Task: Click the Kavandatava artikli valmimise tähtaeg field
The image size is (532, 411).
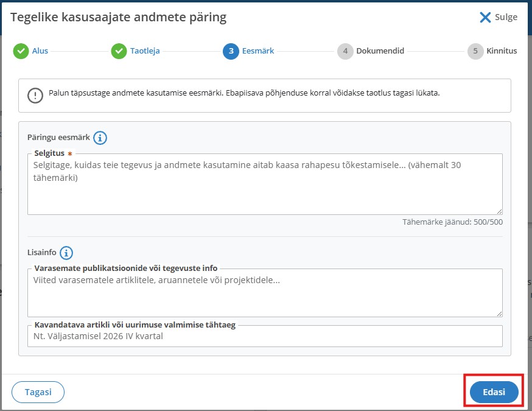Action: point(265,336)
